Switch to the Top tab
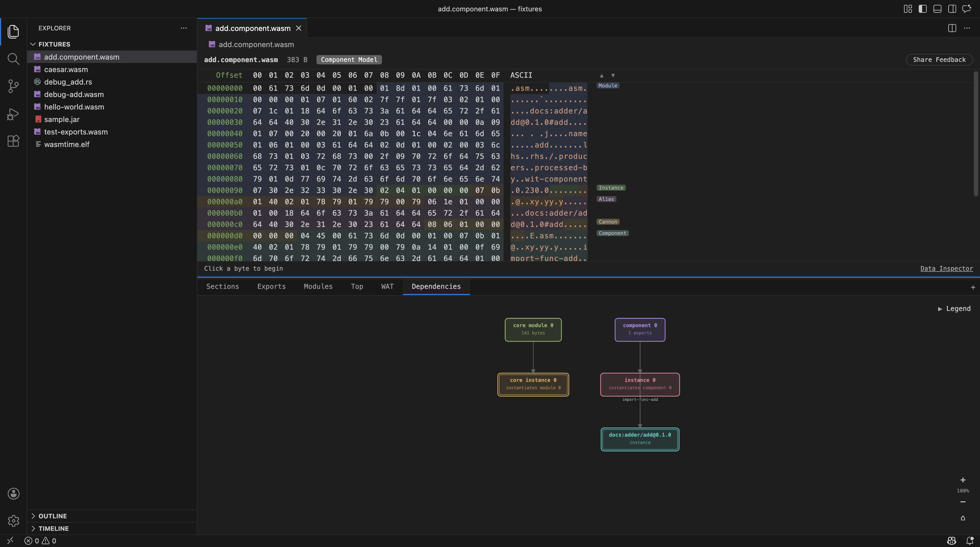The height and width of the screenshot is (547, 980). click(357, 287)
